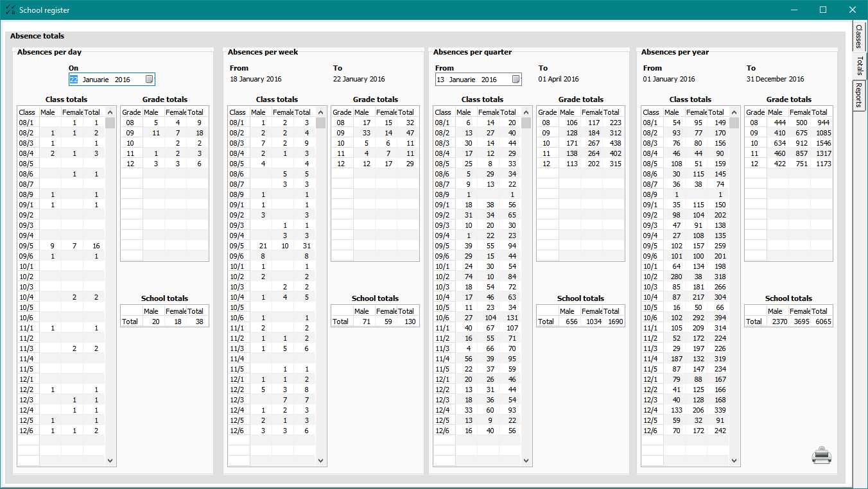868x489 pixels.
Task: Maximize the School register window
Action: [823, 10]
